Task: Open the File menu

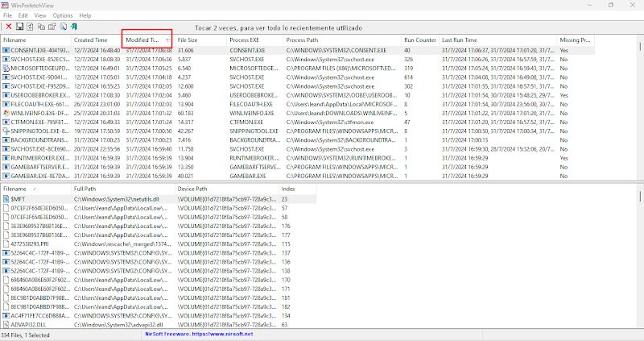Action: click(x=7, y=15)
